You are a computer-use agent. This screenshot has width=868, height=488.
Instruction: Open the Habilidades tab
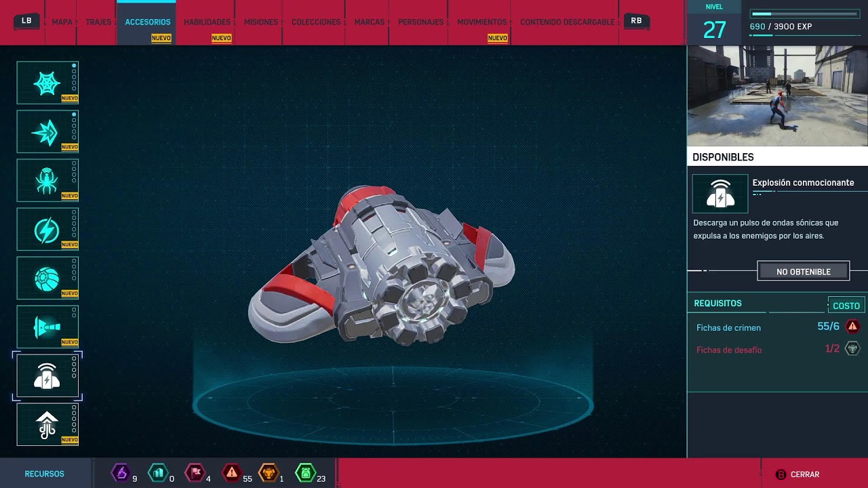207,22
